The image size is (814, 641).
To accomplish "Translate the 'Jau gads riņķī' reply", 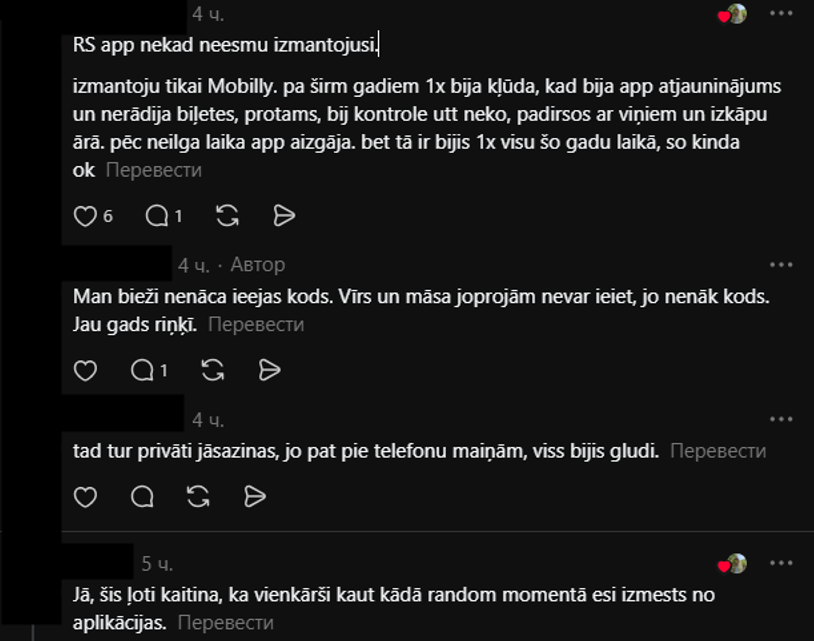I will click(x=256, y=324).
